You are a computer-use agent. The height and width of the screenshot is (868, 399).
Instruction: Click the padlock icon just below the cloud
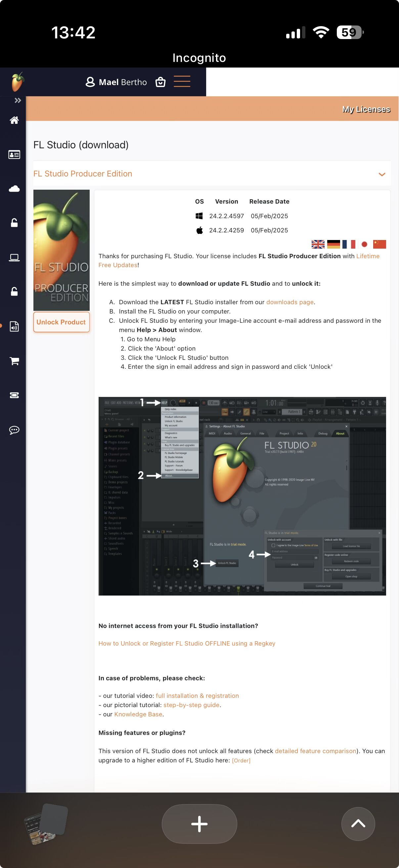click(x=14, y=223)
